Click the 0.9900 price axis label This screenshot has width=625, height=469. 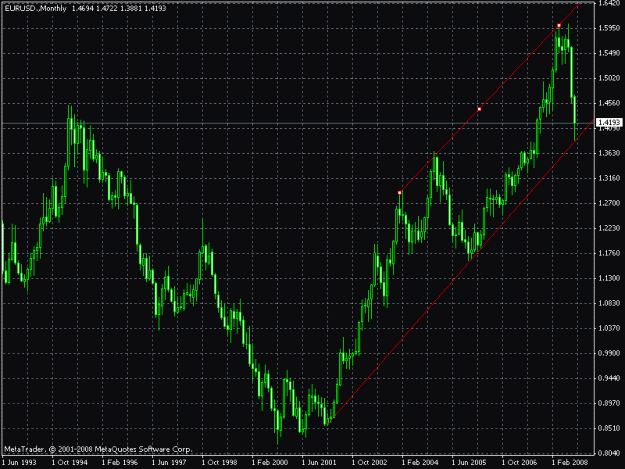pyautogui.click(x=609, y=353)
